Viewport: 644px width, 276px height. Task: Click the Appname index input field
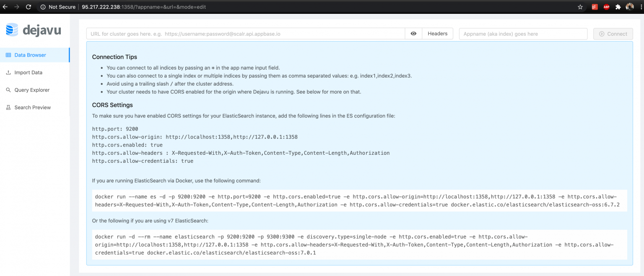[x=523, y=34]
